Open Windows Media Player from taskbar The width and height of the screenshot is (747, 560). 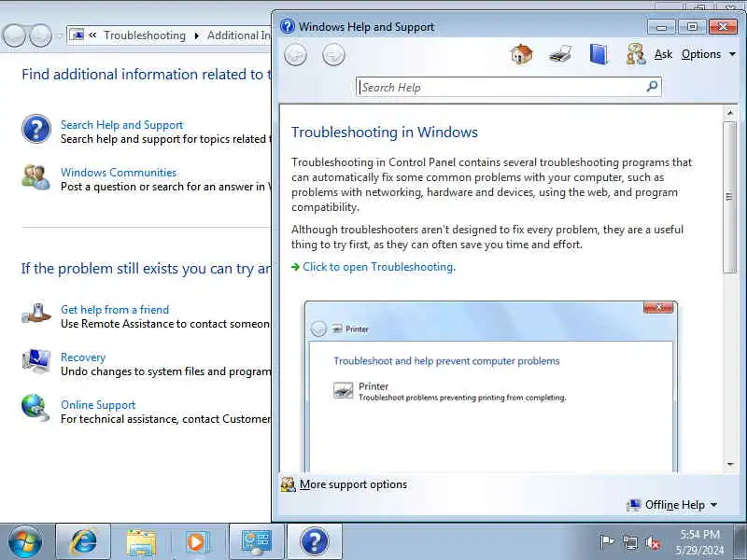pos(196,542)
